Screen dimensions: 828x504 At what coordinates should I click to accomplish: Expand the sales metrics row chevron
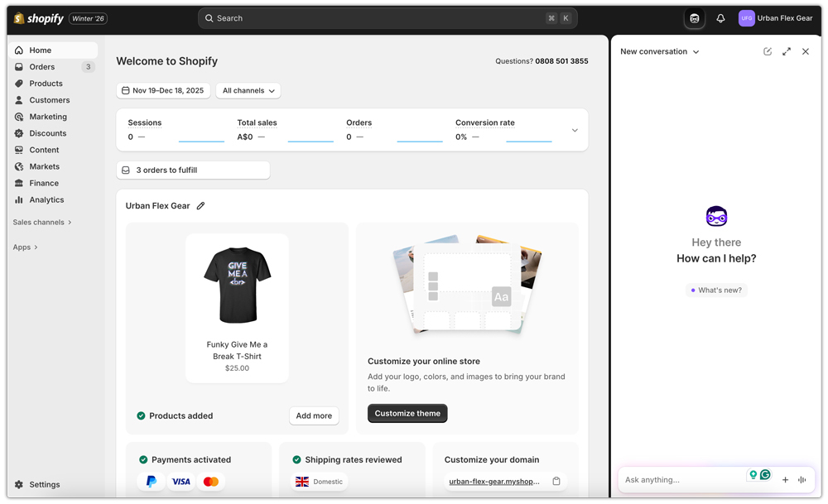pyautogui.click(x=575, y=129)
